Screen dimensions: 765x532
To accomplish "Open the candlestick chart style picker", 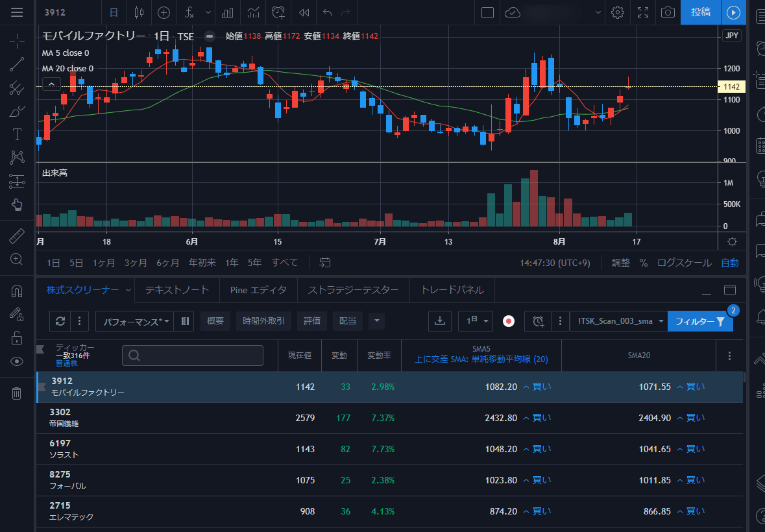I will coord(138,12).
